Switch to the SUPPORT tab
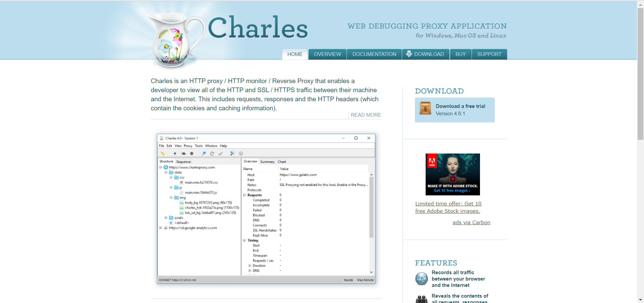 (489, 54)
